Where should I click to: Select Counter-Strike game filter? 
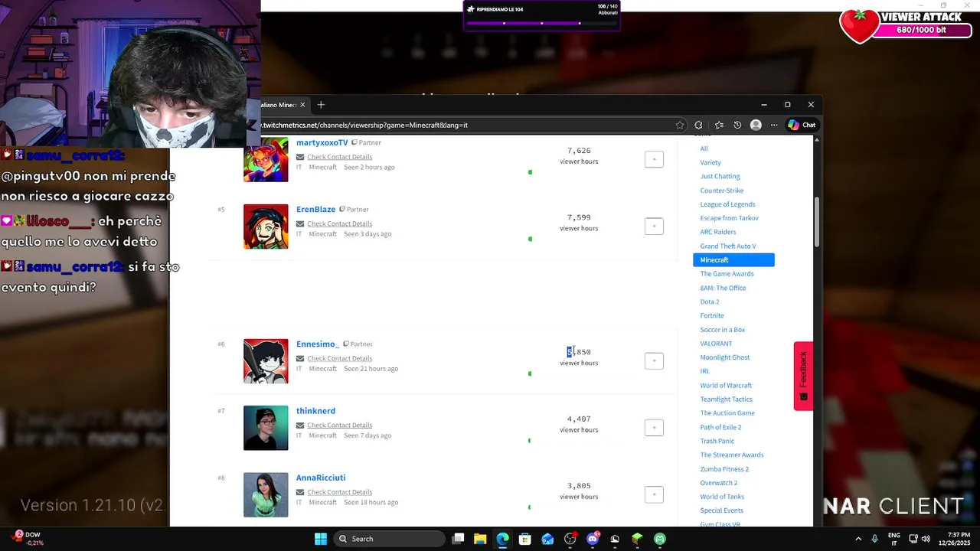pos(721,190)
